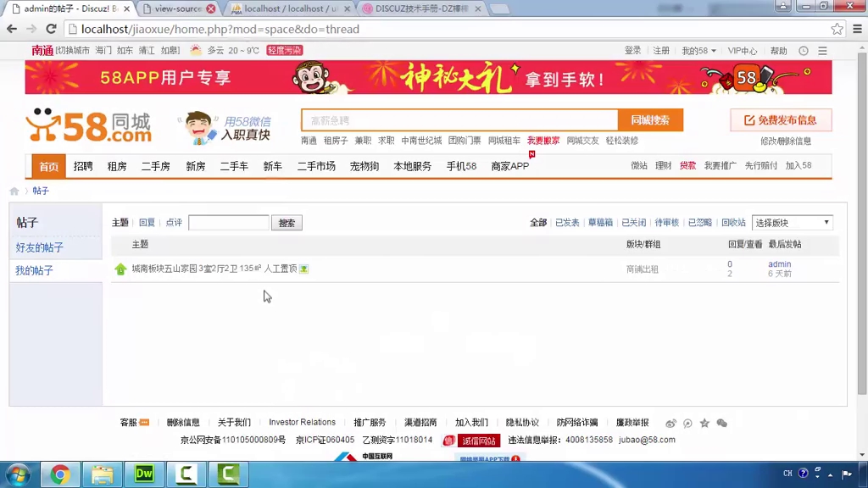The height and width of the screenshot is (488, 868).
Task: Bookmark this page with the star icon
Action: tap(837, 29)
